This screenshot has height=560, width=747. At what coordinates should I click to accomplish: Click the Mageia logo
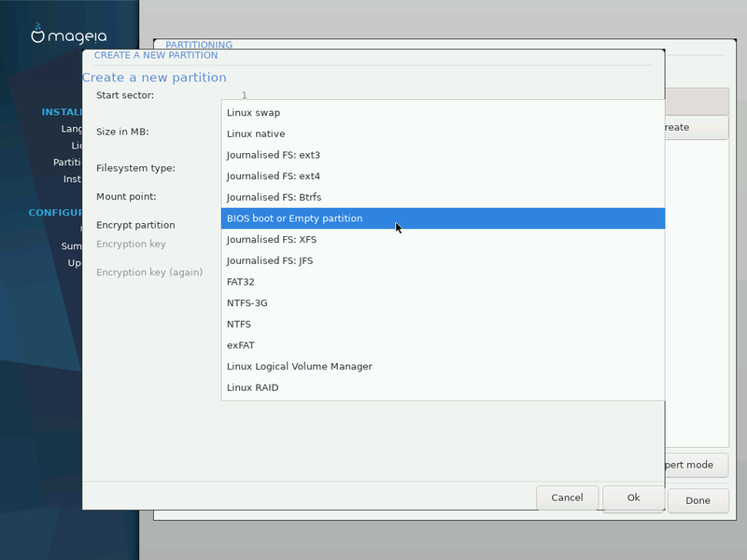point(69,35)
